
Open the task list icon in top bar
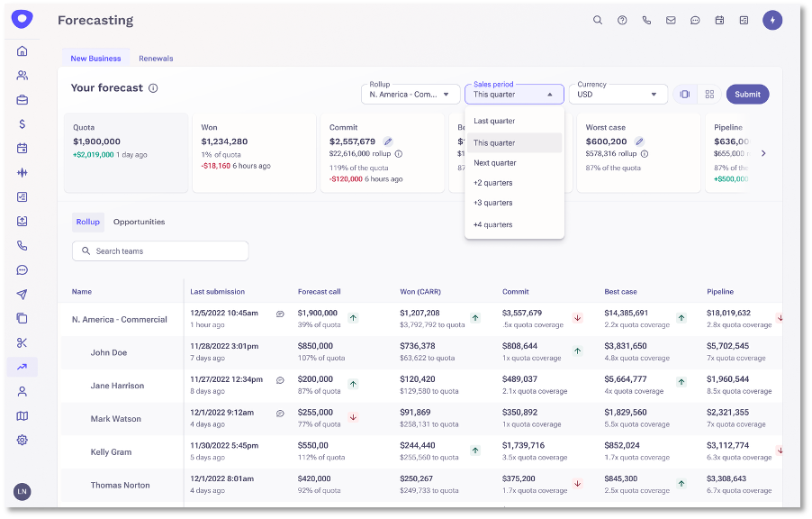pyautogui.click(x=744, y=20)
